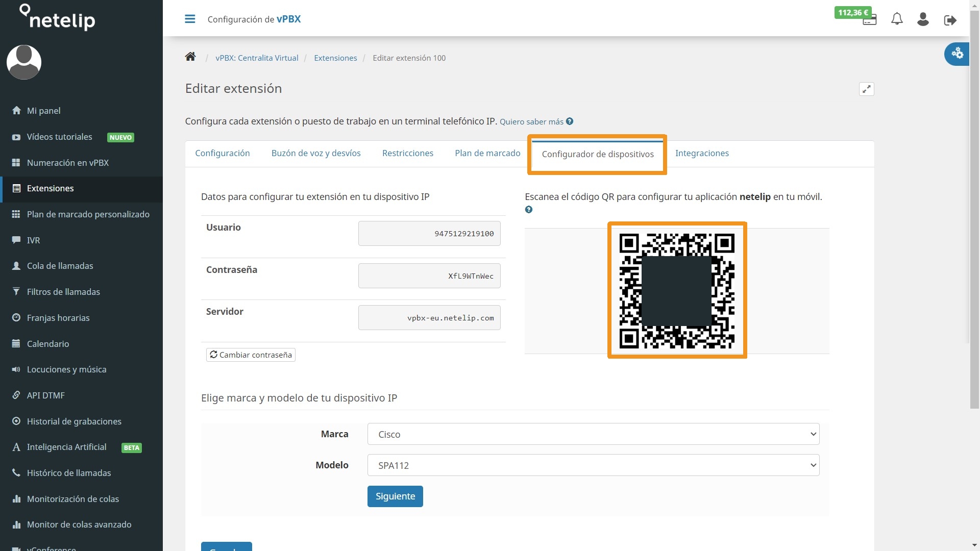Switch to the Configuración tab
Screen dimensions: 980x551
coord(223,153)
